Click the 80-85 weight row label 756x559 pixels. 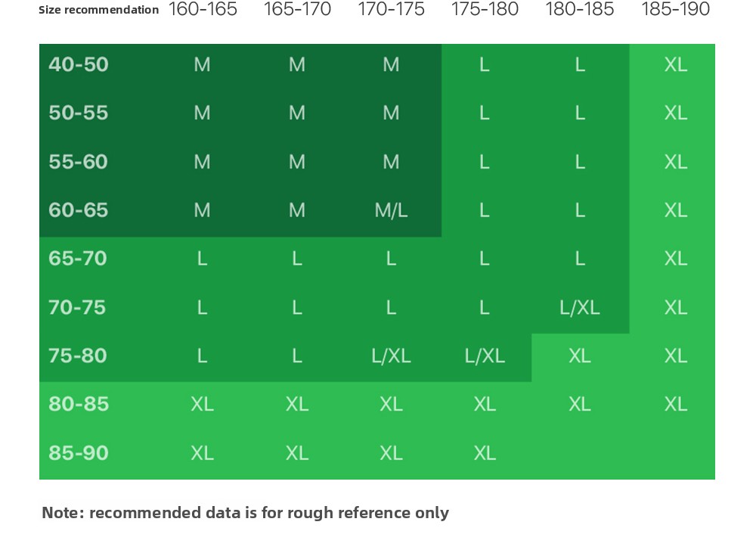tap(79, 404)
